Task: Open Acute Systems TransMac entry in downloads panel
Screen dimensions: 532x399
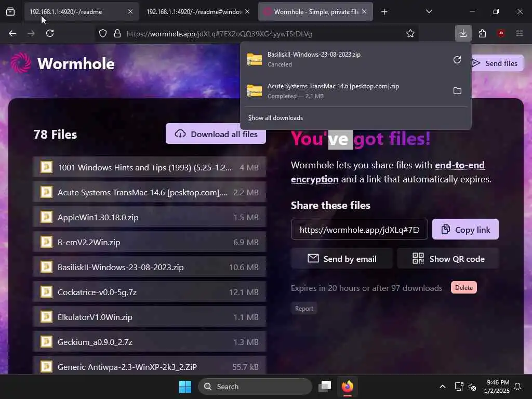Action: [346, 91]
